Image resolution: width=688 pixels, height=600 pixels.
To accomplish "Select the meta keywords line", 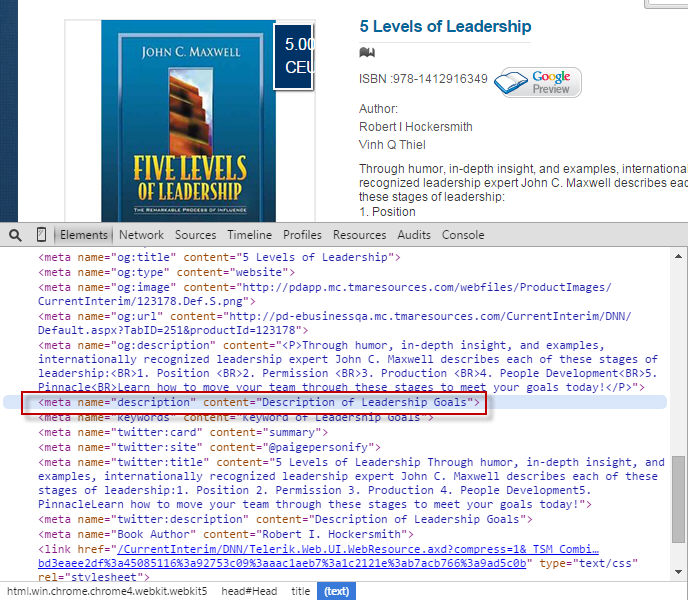I will pyautogui.click(x=236, y=417).
